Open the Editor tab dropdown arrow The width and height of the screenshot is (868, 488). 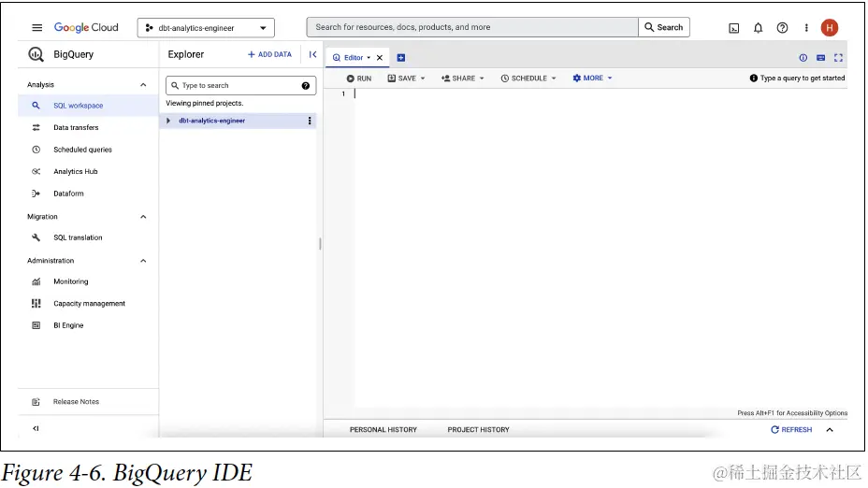[x=369, y=58]
